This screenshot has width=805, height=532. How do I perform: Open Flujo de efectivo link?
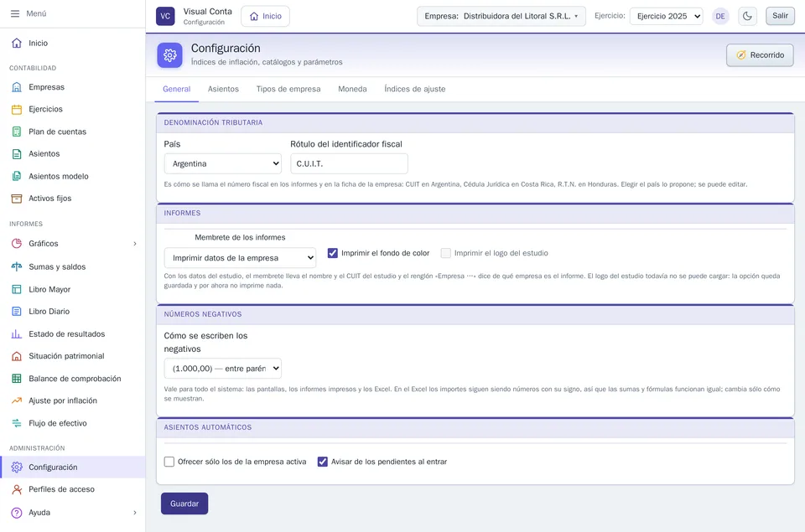58,423
